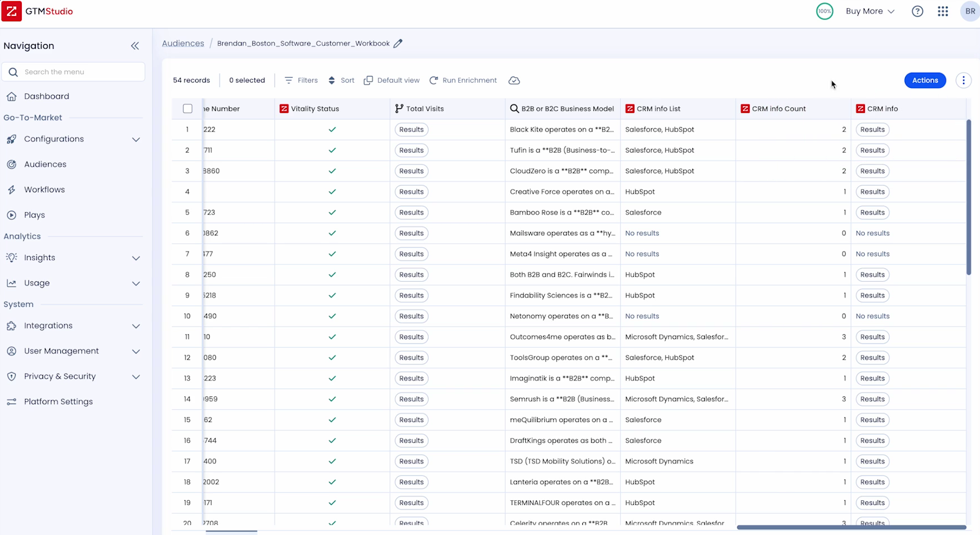Screen dimensions: 980x535
Task: Click the B2B or B2C column magnifier icon
Action: pos(514,108)
